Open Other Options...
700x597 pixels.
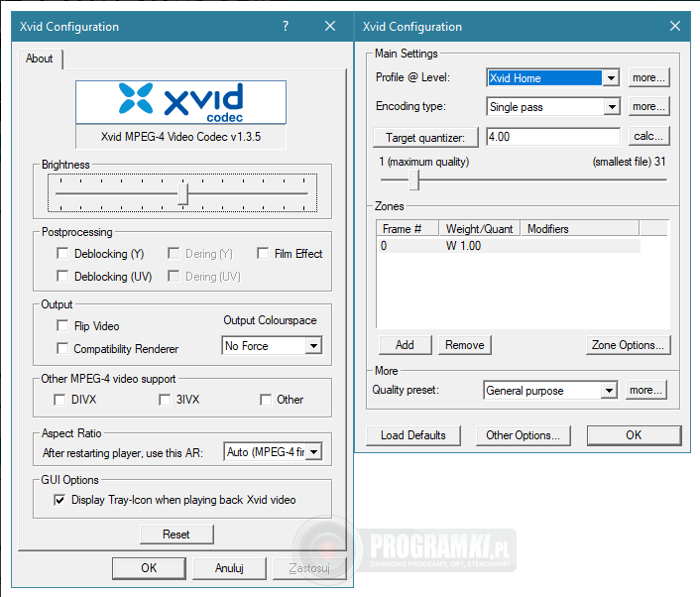(x=524, y=435)
